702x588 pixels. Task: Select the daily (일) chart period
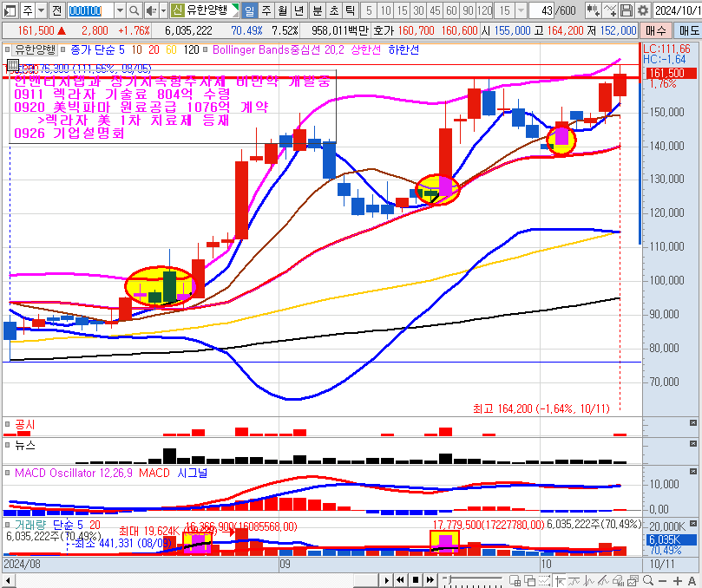[250, 10]
